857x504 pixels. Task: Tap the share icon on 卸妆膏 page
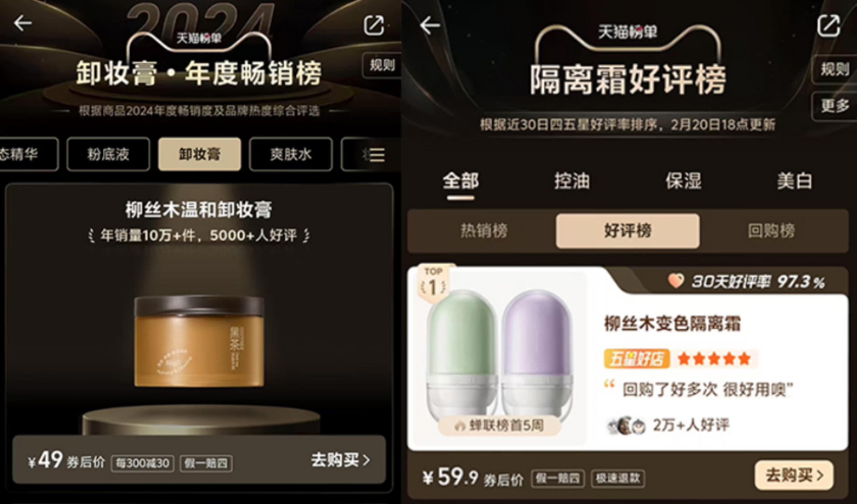tap(374, 25)
